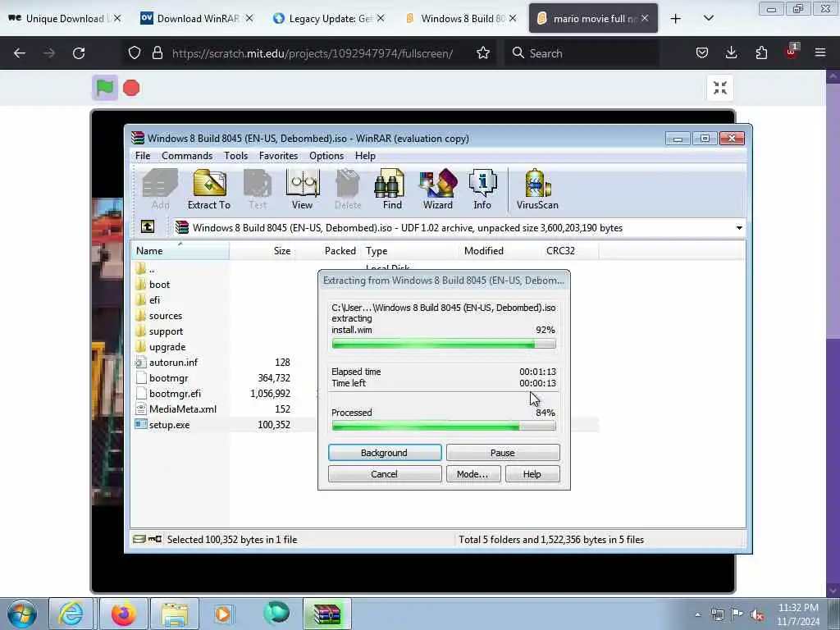Open a new Firefox tab
Image resolution: width=840 pixels, height=630 pixels.
point(676,18)
